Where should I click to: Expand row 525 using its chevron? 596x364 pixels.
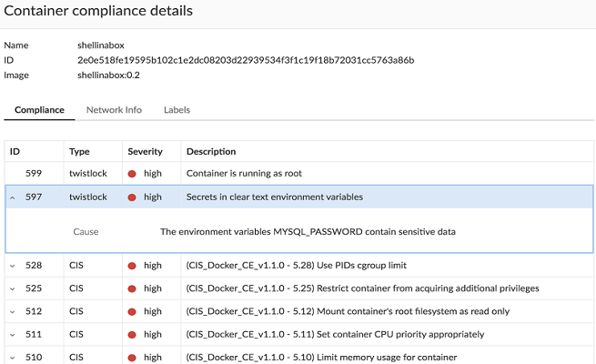pyautogui.click(x=12, y=288)
